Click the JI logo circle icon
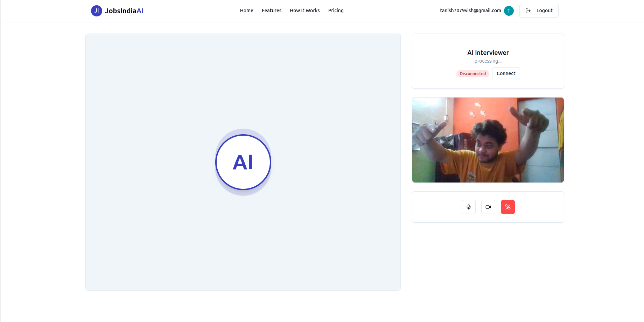 (97, 11)
